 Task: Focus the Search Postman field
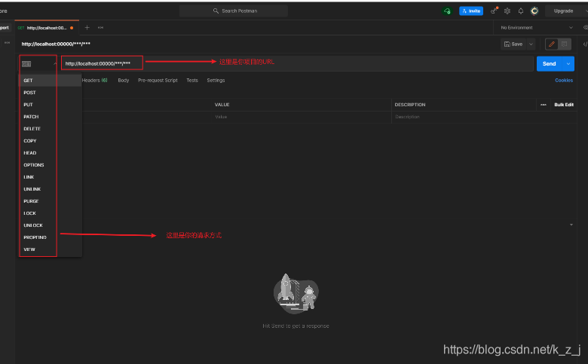pyautogui.click(x=233, y=11)
